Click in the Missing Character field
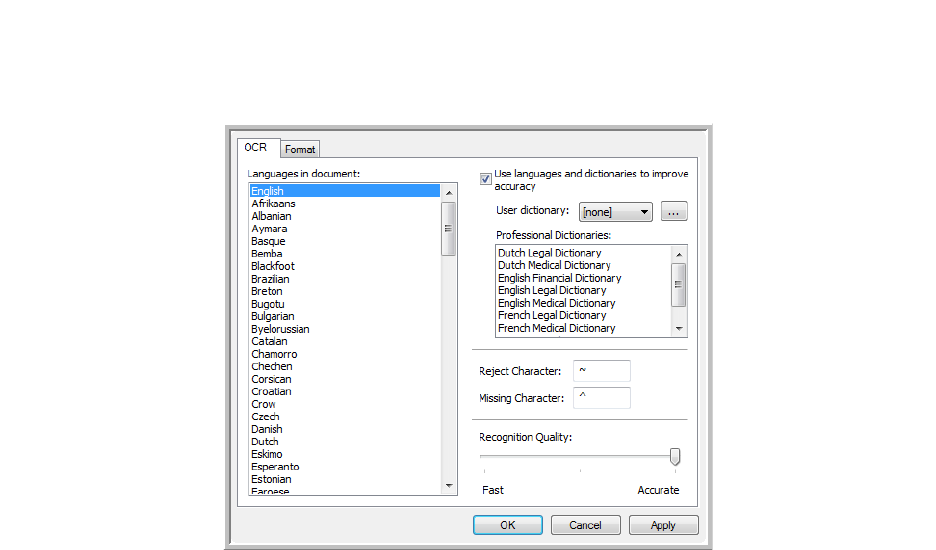Image resolution: width=936 pixels, height=550 pixels. pyautogui.click(x=602, y=398)
